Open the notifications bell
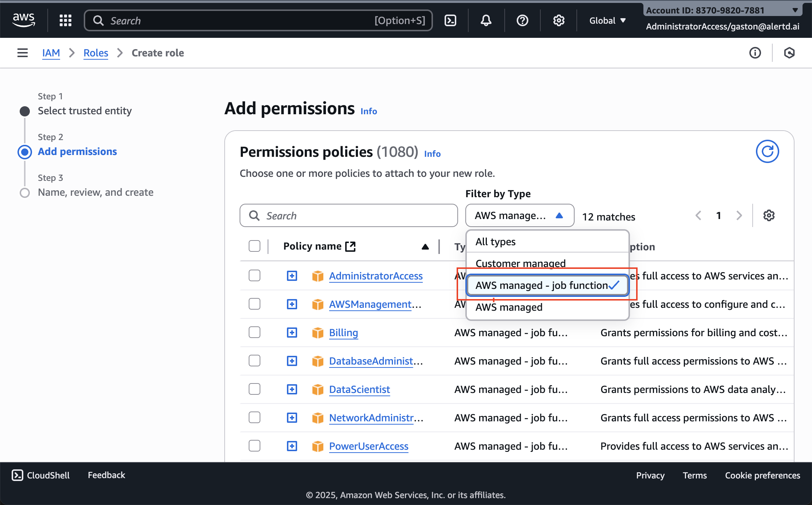812x505 pixels. coord(486,20)
